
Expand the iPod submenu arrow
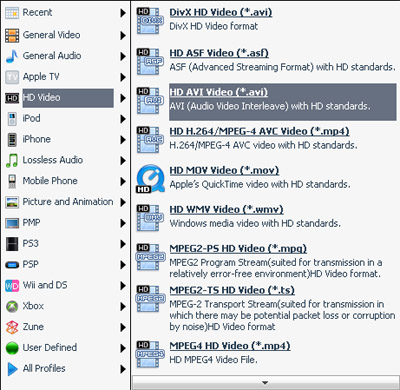pyautogui.click(x=123, y=119)
